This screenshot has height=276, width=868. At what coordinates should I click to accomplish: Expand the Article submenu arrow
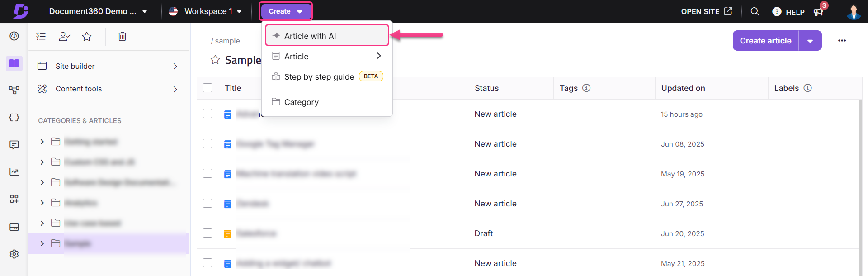(x=379, y=56)
